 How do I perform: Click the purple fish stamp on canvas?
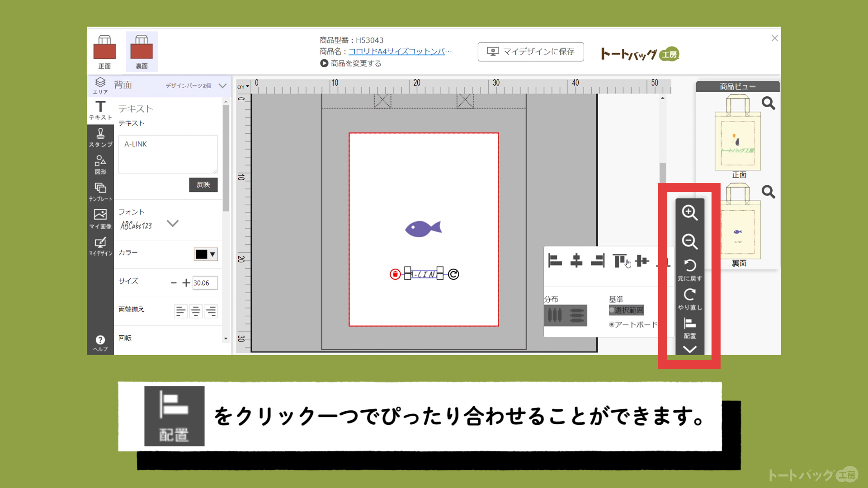coord(423,229)
